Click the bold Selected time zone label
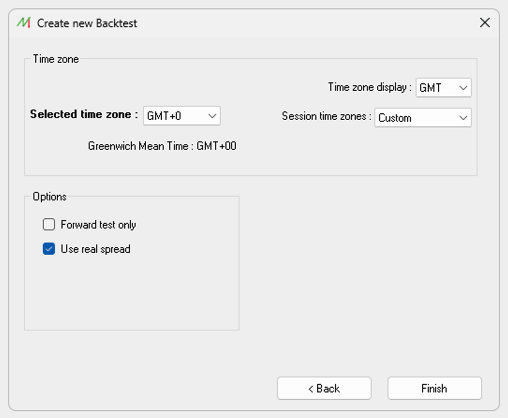Image resolution: width=508 pixels, height=418 pixels. 84,114
